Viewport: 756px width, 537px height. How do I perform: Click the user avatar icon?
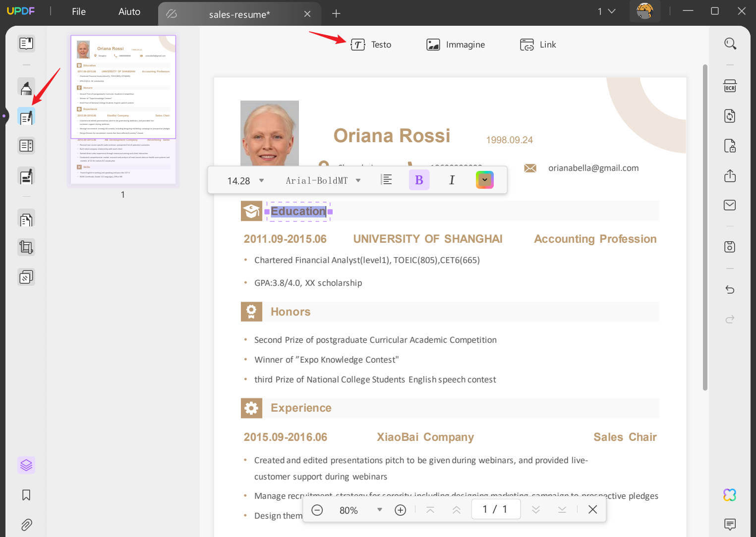pyautogui.click(x=644, y=11)
